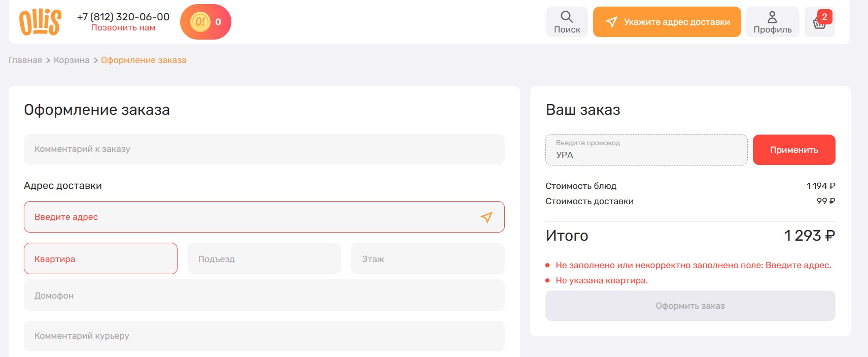Click the Введите адрес validation error message
The width and height of the screenshot is (868, 357).
click(693, 265)
